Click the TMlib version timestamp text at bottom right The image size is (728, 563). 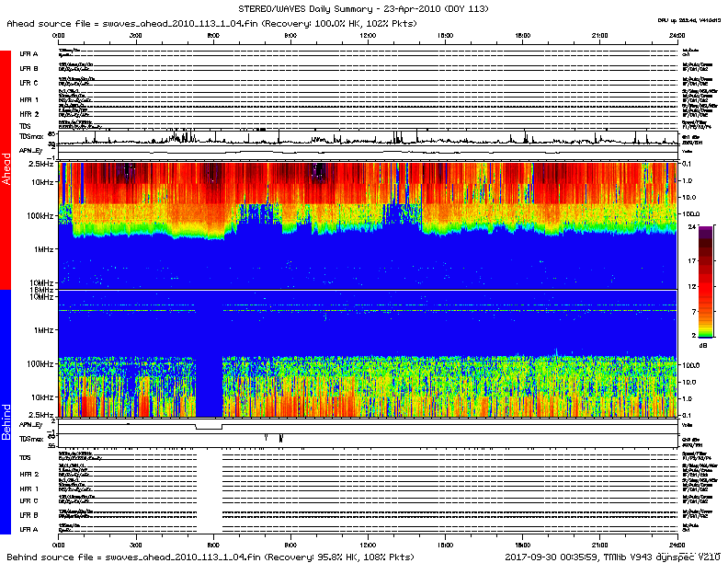(x=612, y=557)
